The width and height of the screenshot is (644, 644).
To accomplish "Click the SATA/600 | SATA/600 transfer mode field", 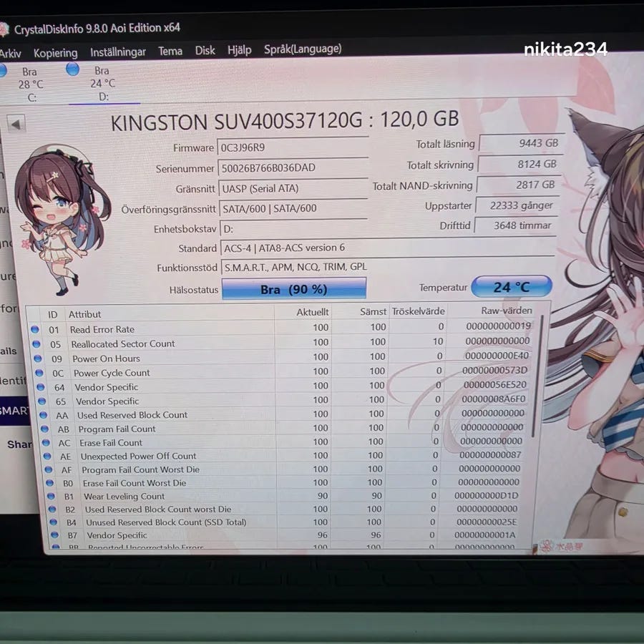I will coord(293,209).
